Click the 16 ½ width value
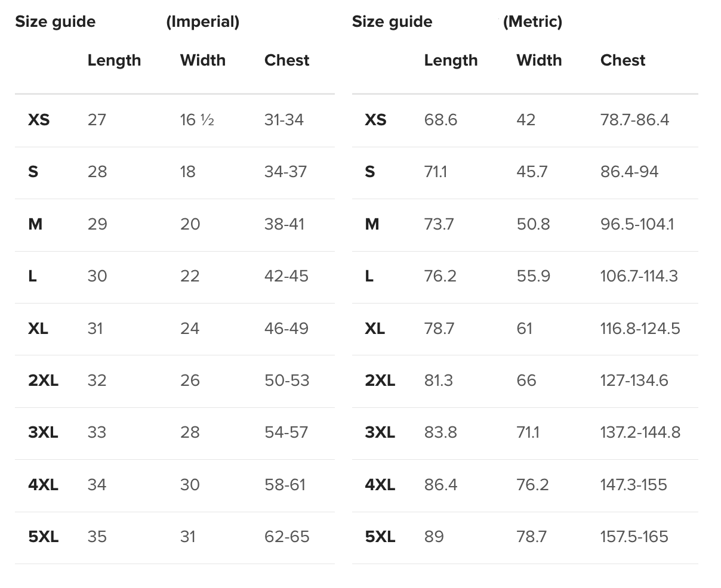 [x=196, y=120]
